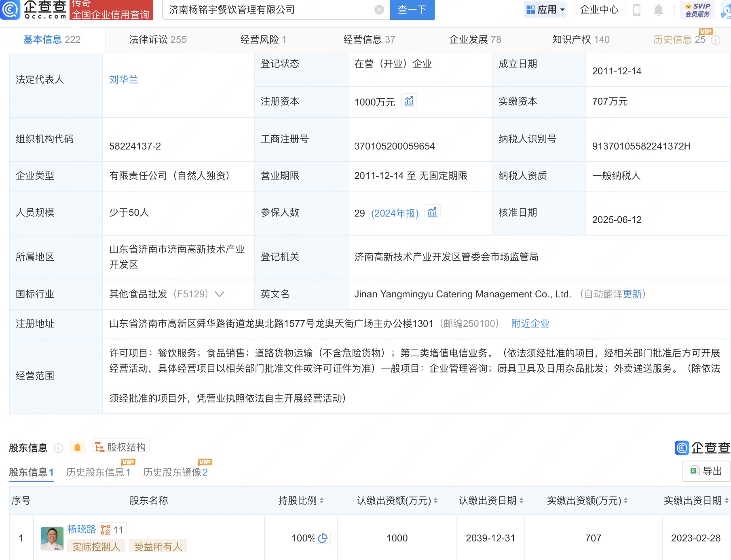The image size is (731, 560).
Task: View registered capital chart icon next to 1000万元
Action: tap(409, 101)
